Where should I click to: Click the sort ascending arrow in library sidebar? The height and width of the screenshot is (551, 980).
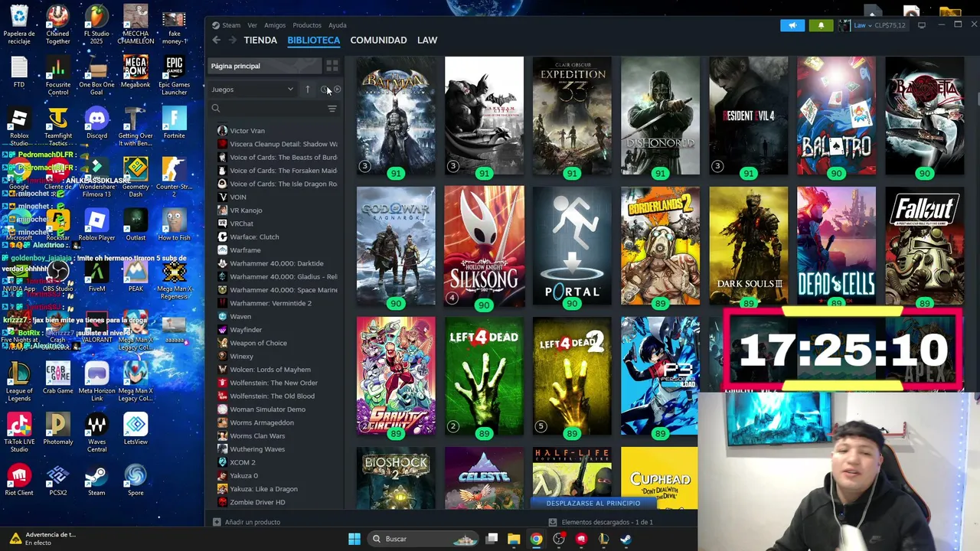(x=307, y=90)
